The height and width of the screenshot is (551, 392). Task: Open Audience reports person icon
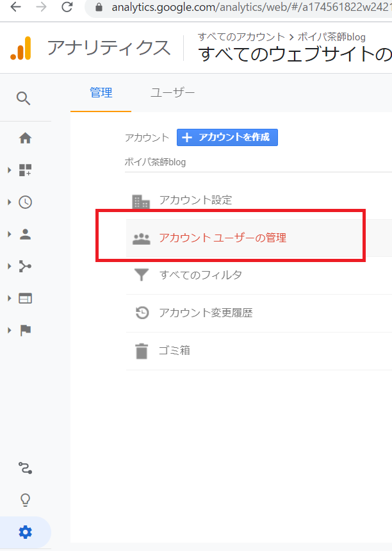(25, 234)
